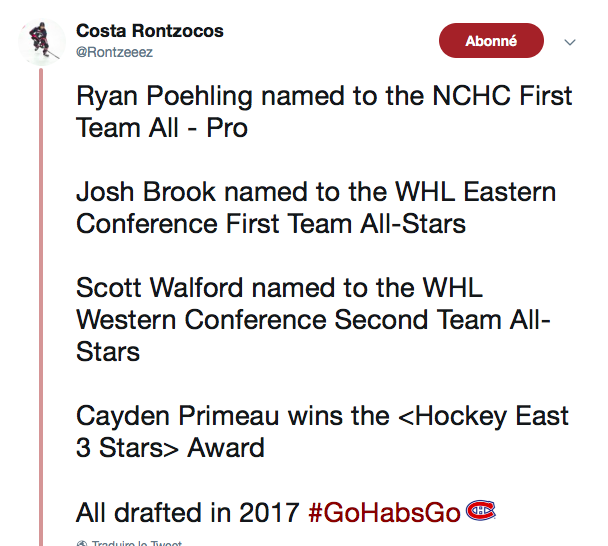Click 'Conference First Team All-Stars' line
Viewport: 608px width, 546px height.
pyautogui.click(x=271, y=224)
